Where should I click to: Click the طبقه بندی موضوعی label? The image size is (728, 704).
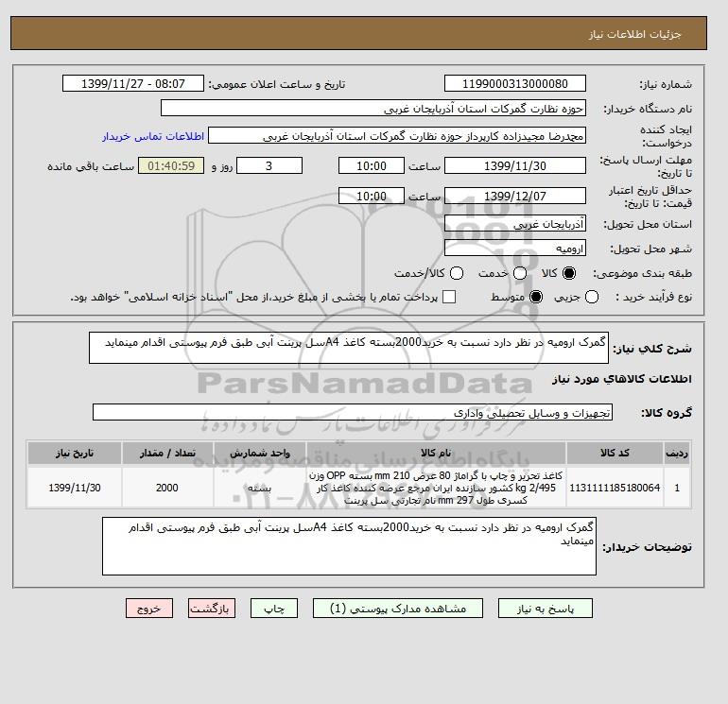[x=642, y=273]
